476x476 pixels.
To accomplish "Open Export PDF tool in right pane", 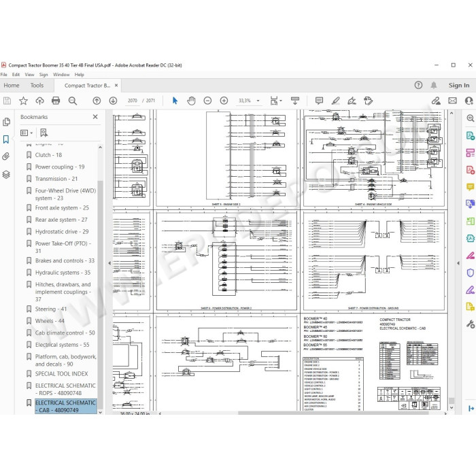I will (x=471, y=135).
